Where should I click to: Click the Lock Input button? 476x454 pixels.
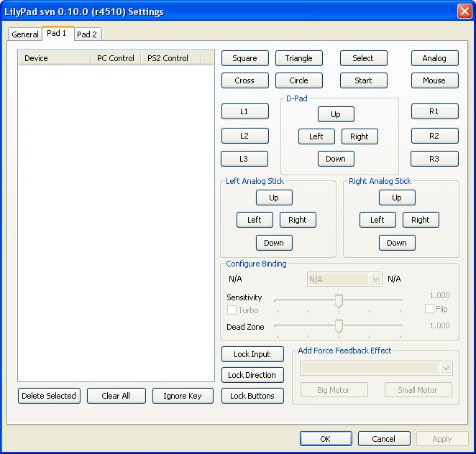pyautogui.click(x=252, y=354)
